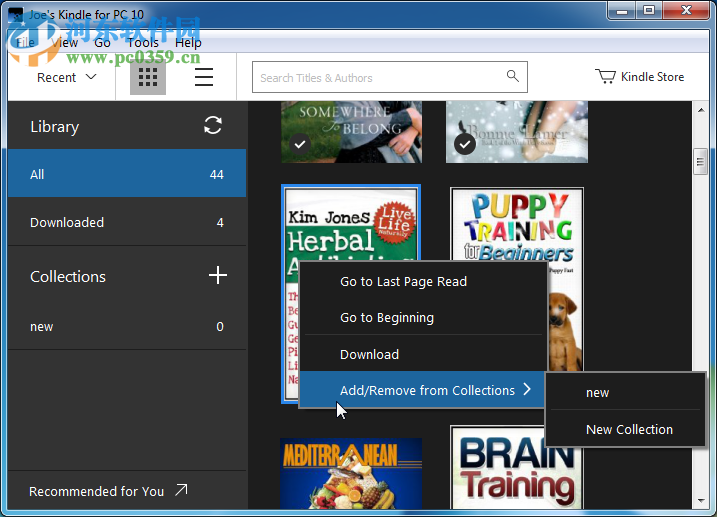
Task: Add a new collection with plus icon
Action: click(218, 275)
